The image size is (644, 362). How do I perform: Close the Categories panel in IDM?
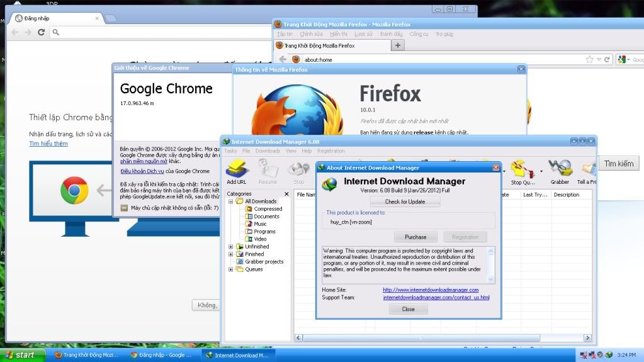[x=286, y=194]
